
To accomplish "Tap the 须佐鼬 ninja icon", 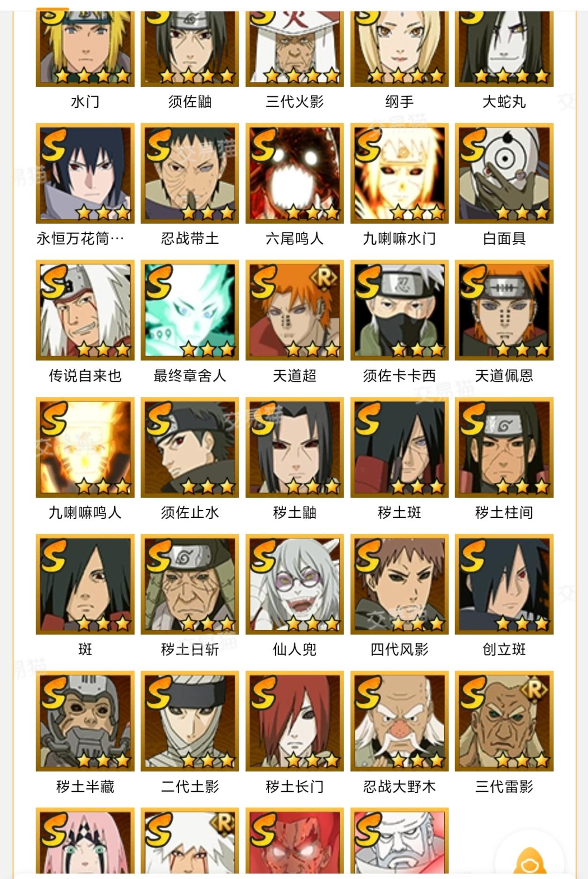I will tap(190, 49).
